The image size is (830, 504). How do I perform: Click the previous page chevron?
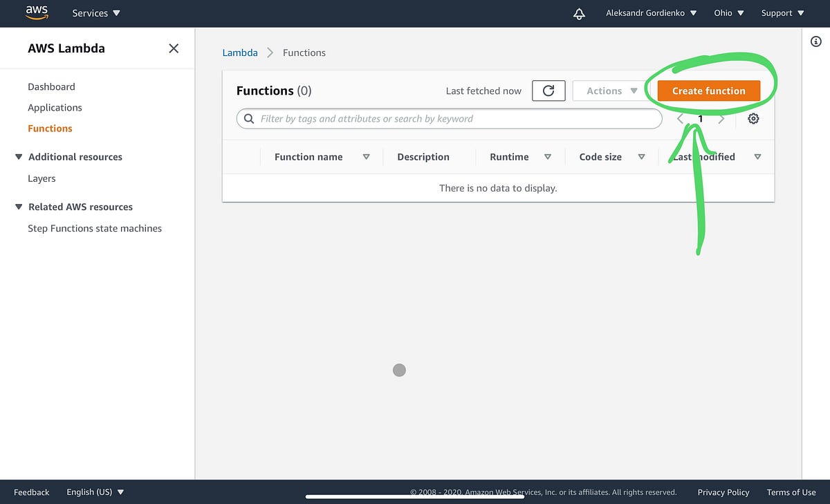pos(680,118)
